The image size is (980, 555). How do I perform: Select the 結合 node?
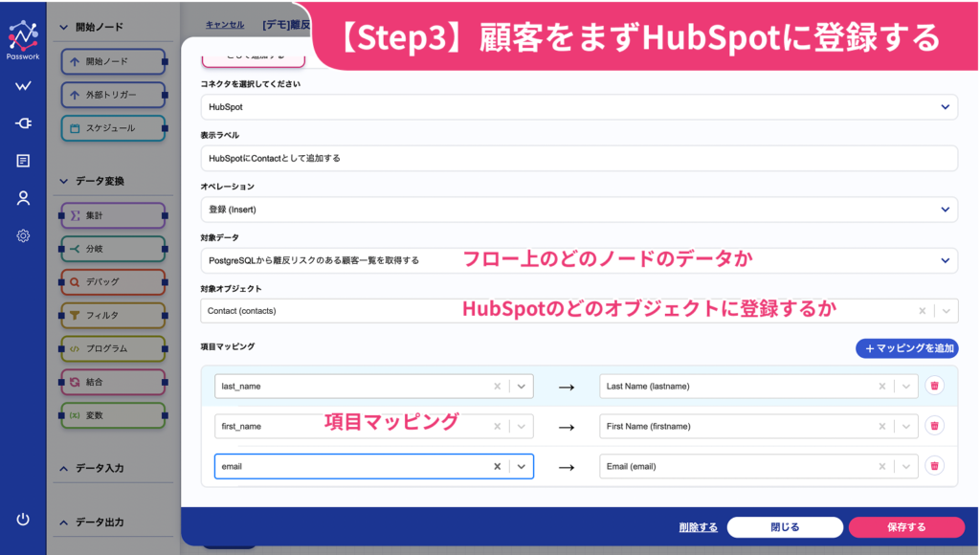coord(113,382)
